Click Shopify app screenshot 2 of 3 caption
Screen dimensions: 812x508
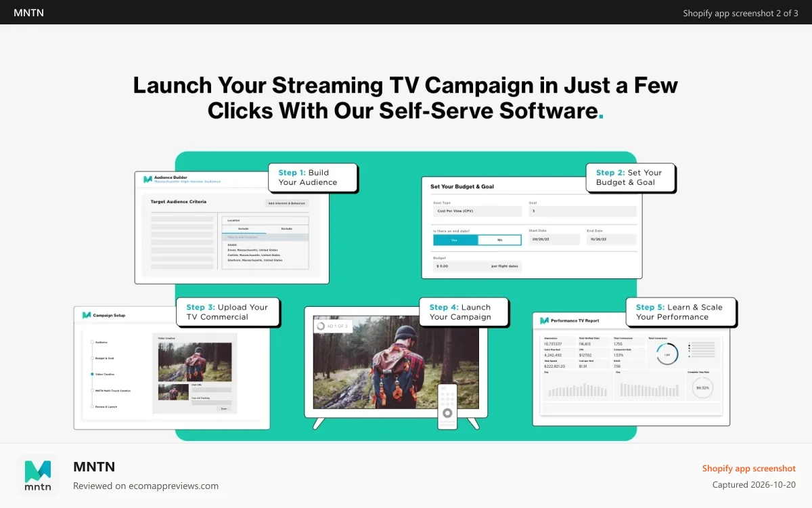tap(740, 13)
